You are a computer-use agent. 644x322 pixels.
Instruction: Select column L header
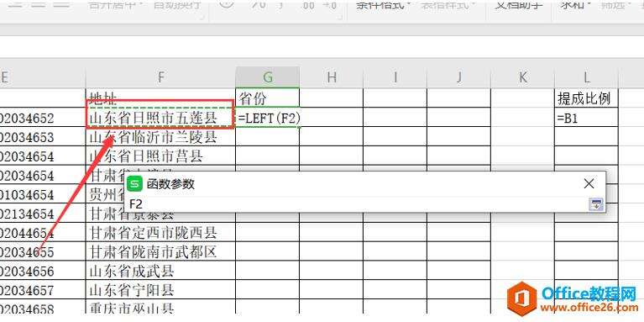click(586, 77)
